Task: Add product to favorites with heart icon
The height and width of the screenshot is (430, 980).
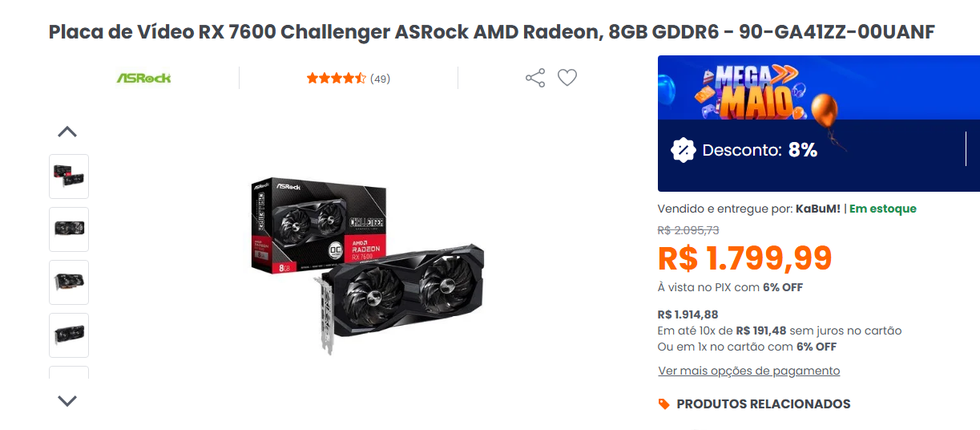Action: [x=567, y=78]
